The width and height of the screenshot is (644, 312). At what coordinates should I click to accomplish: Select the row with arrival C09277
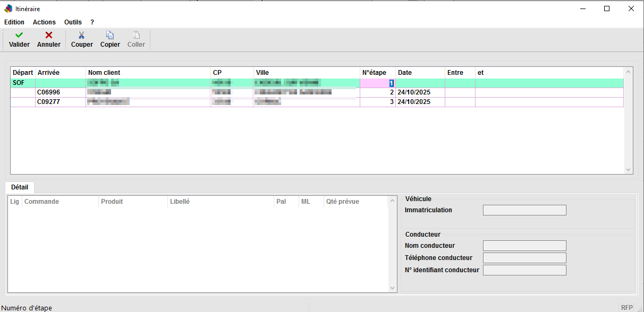pyautogui.click(x=48, y=102)
